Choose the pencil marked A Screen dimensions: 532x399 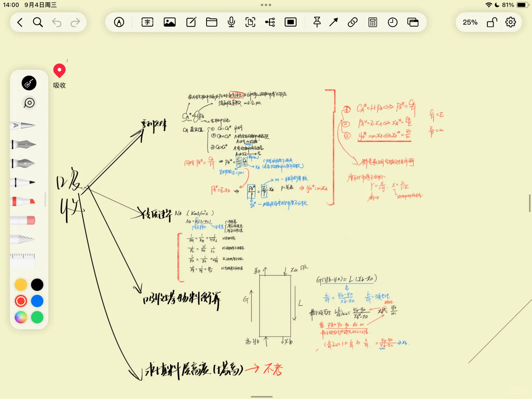pyautogui.click(x=23, y=125)
